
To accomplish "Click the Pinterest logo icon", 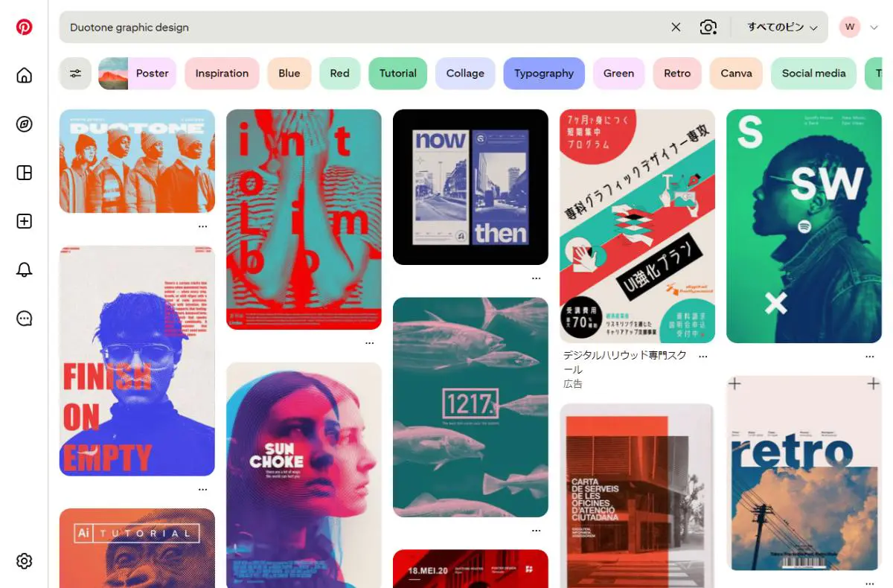I will [x=25, y=28].
